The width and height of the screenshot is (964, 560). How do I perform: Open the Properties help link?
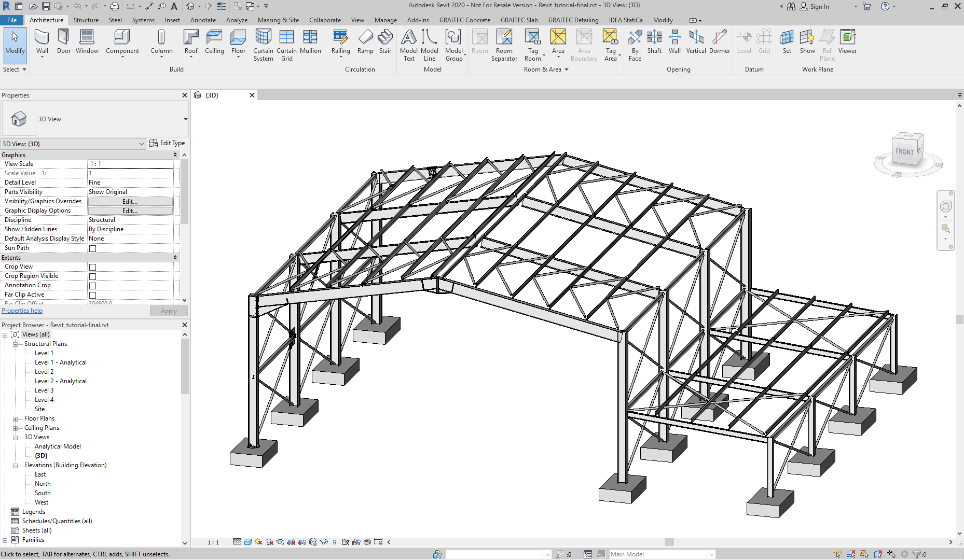pos(22,311)
